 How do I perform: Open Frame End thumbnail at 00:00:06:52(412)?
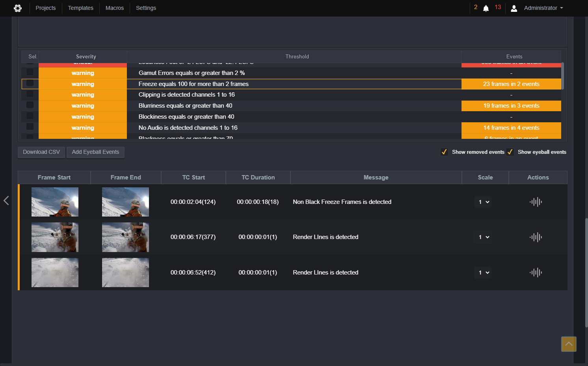click(125, 273)
